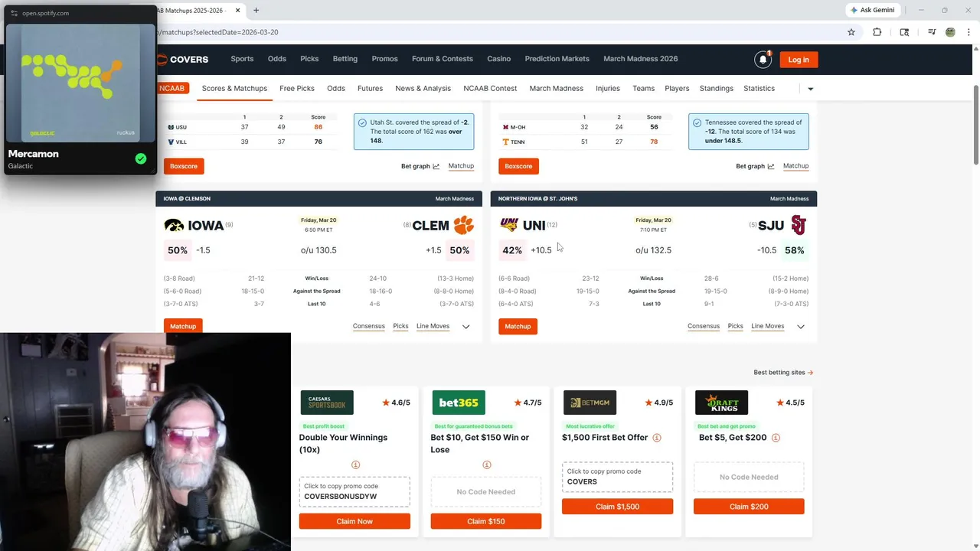Open the Standings tab
Image resolution: width=980 pixels, height=551 pixels.
point(716,88)
